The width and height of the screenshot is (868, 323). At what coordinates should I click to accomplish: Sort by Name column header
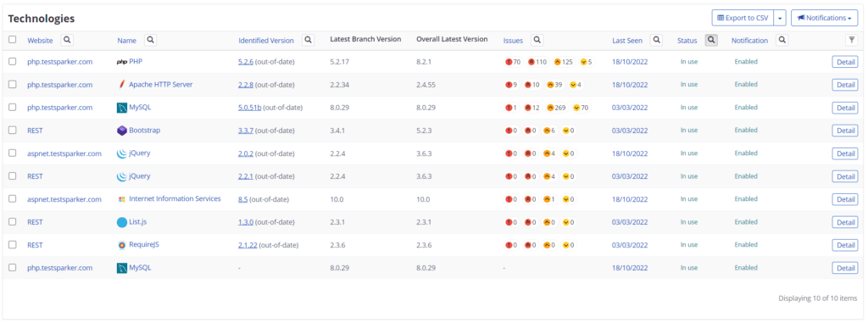pos(127,41)
